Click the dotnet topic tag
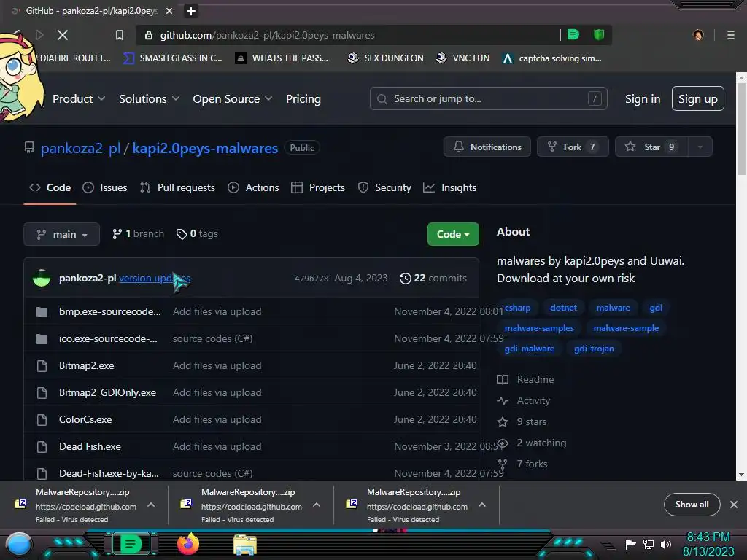This screenshot has width=747, height=560. pos(563,308)
